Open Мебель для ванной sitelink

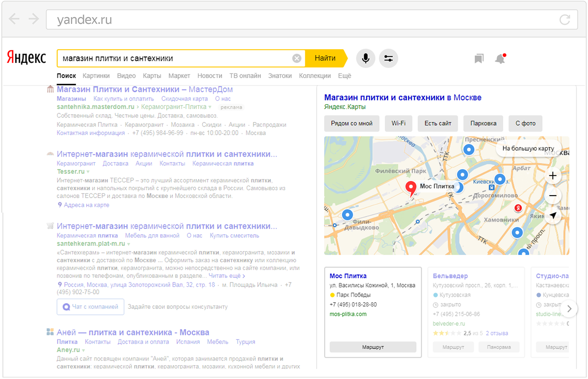tap(152, 235)
